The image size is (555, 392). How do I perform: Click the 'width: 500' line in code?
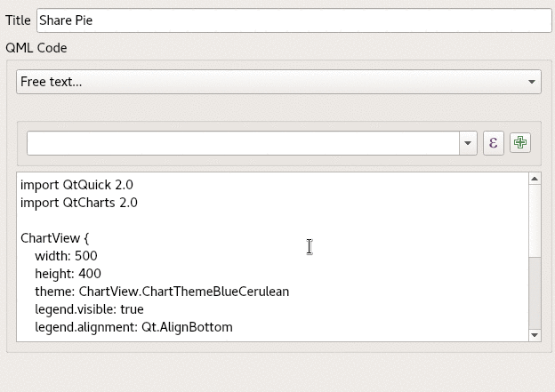(66, 256)
